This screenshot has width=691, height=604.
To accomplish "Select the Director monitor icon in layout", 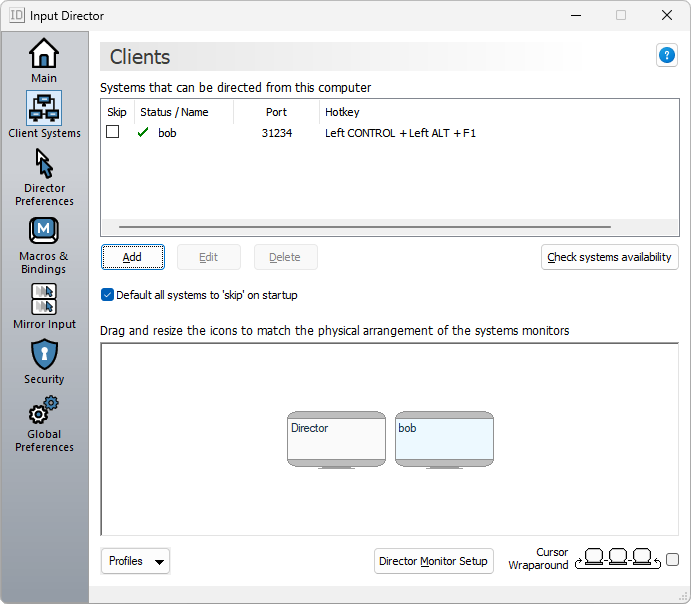I will click(x=336, y=440).
